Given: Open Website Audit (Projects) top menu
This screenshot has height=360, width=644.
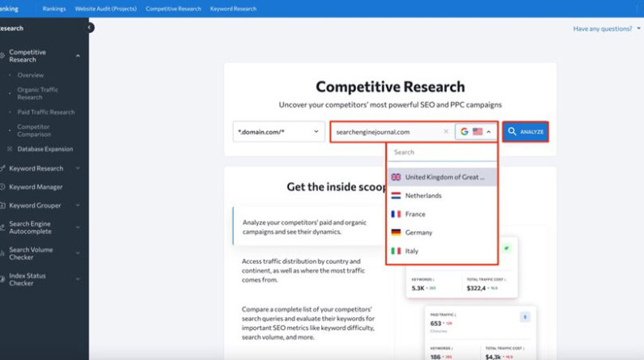Looking at the screenshot, I should pos(105,9).
